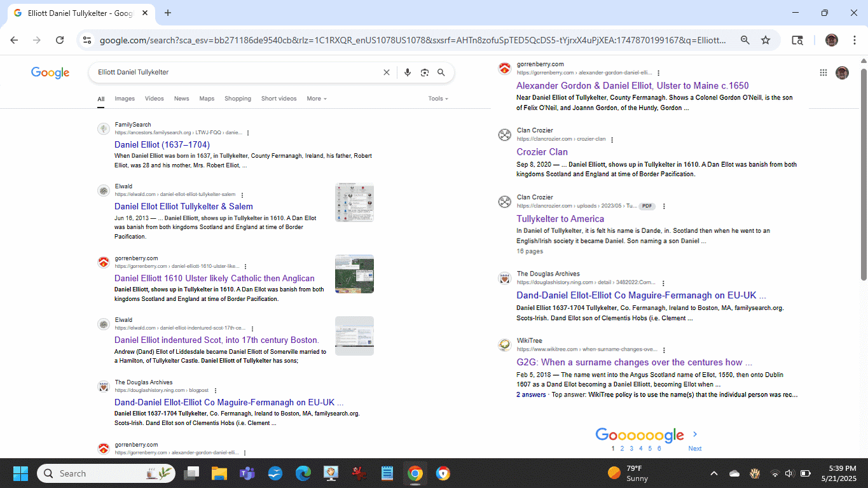
Task: Open the Google apps grid
Action: tap(823, 73)
